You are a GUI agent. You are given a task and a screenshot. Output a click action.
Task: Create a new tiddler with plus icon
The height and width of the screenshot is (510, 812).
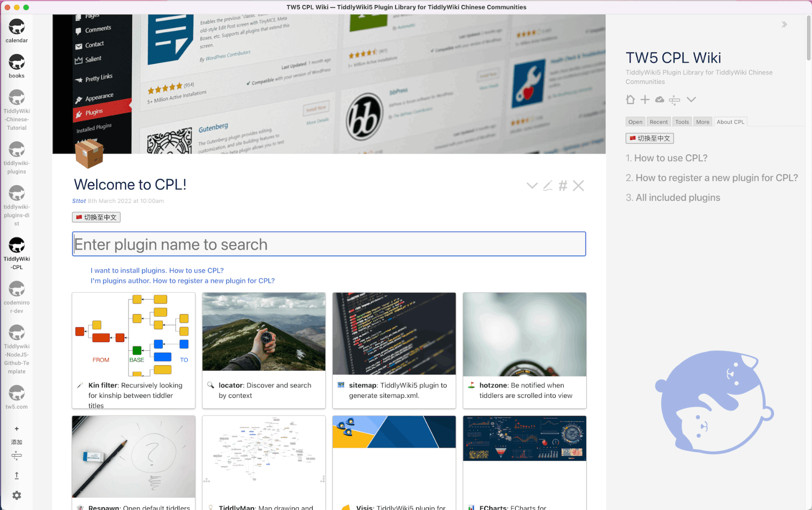coord(645,99)
